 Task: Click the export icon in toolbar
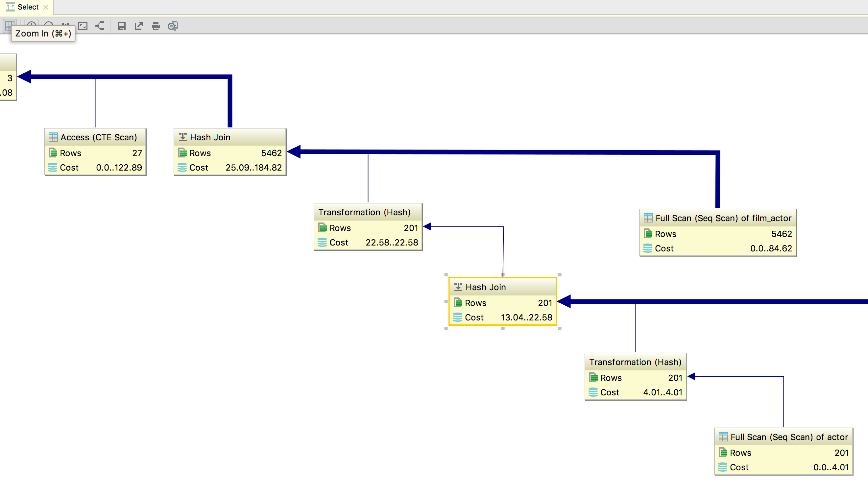pyautogui.click(x=138, y=26)
